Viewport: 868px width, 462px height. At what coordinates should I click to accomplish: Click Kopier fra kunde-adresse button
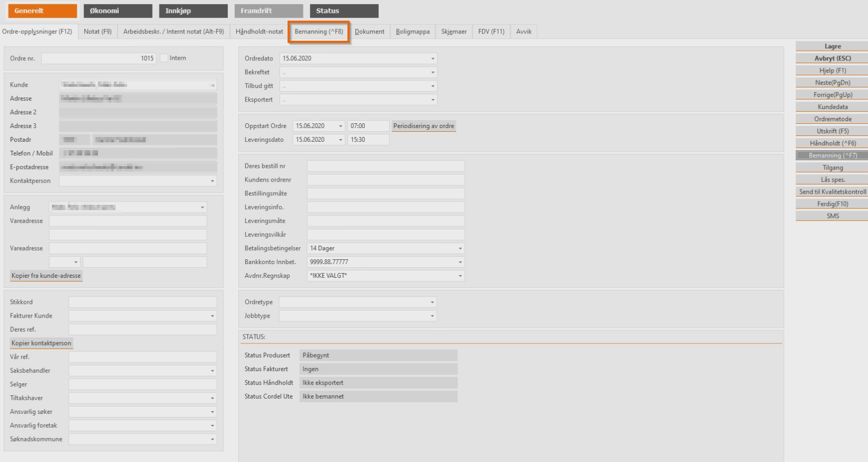46,276
